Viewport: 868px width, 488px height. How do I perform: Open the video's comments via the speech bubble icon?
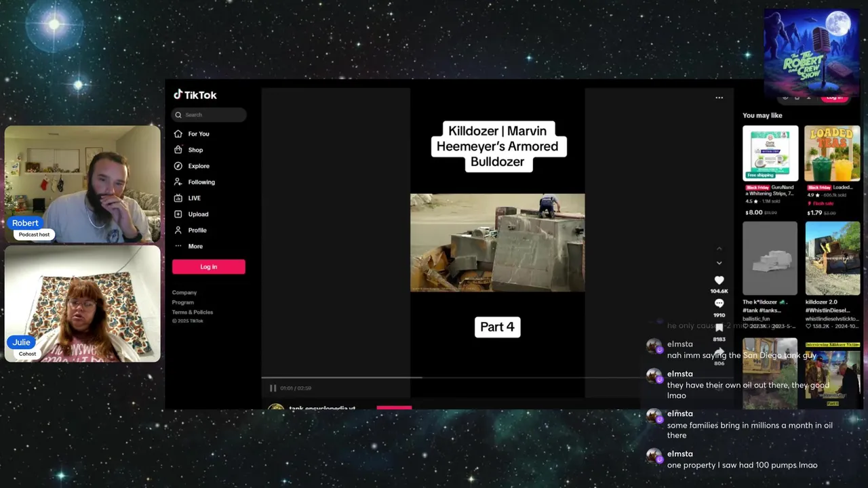pos(719,304)
